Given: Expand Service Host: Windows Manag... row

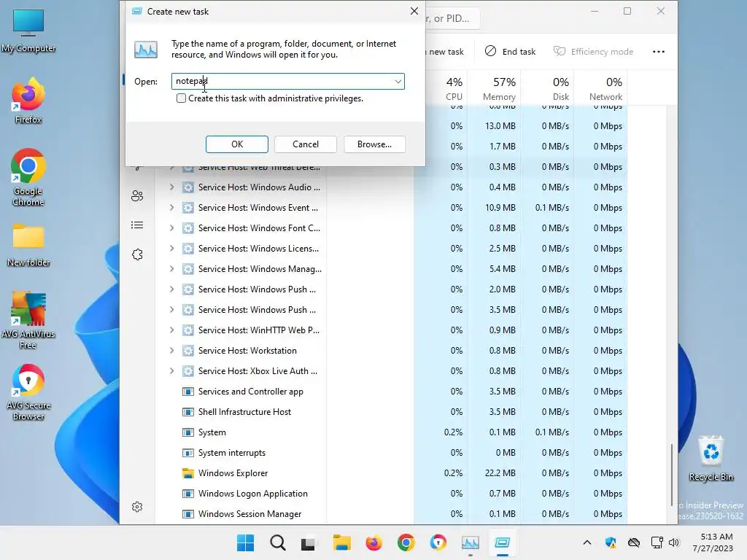Looking at the screenshot, I should 171,269.
